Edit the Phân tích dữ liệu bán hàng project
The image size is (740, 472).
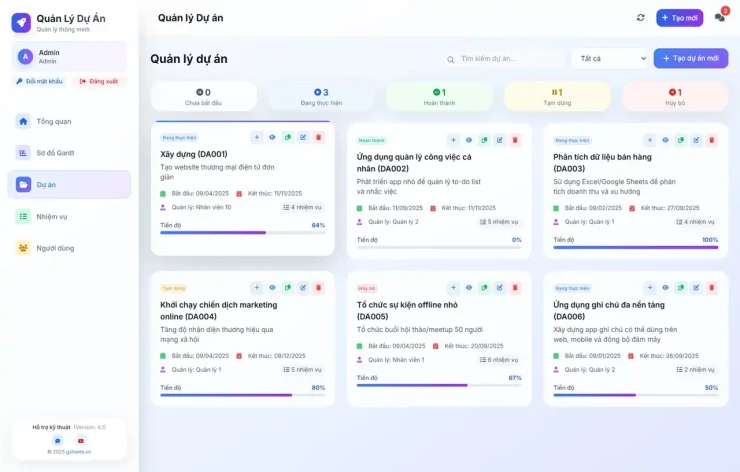[x=696, y=141]
